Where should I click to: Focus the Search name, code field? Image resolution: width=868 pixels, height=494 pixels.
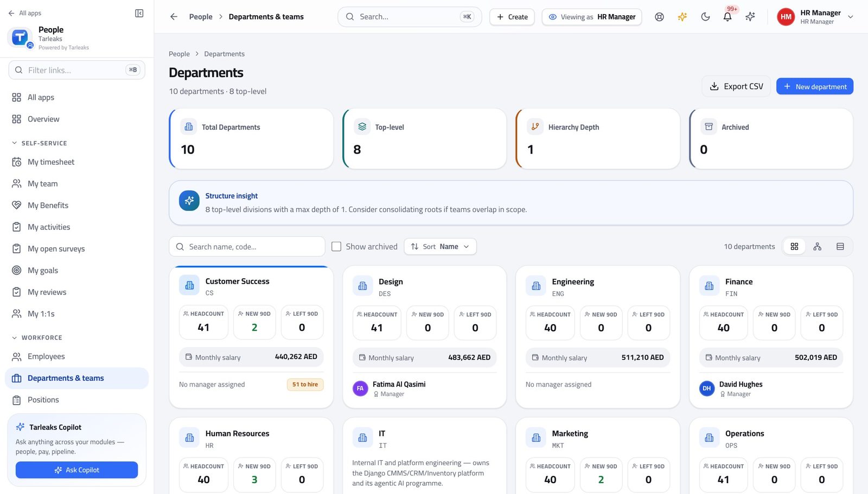coord(247,247)
